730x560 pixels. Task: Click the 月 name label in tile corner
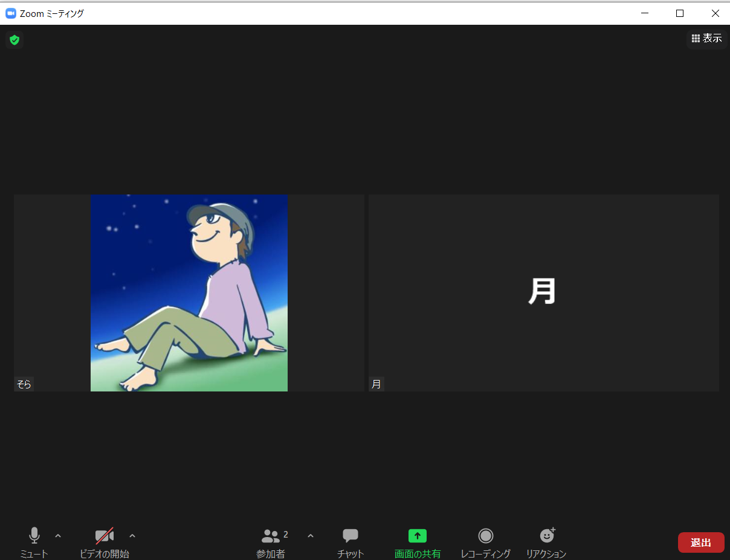click(376, 384)
